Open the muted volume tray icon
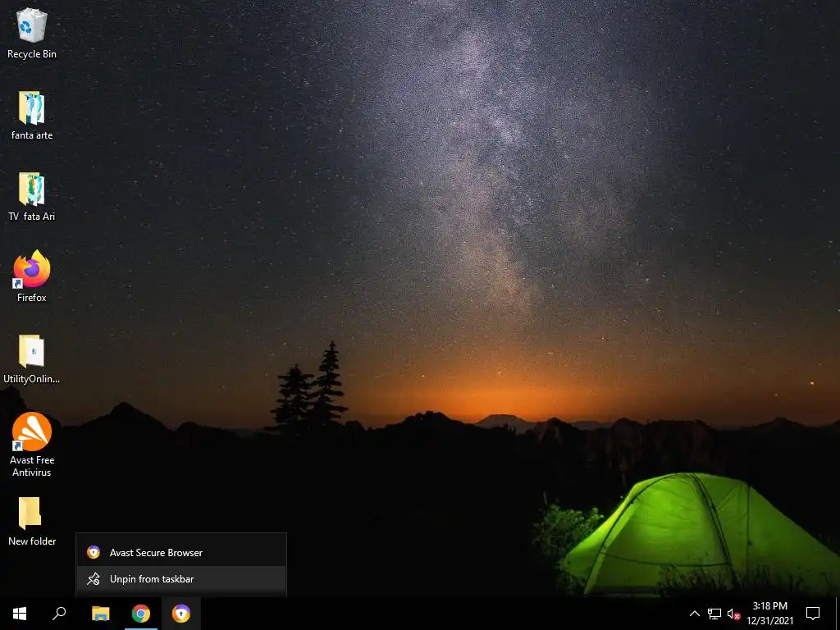The width and height of the screenshot is (840, 630). coord(733,614)
